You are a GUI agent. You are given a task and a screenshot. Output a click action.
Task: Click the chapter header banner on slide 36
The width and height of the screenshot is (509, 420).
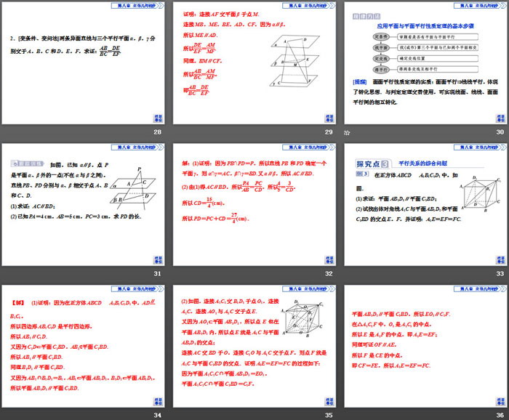pos(480,288)
